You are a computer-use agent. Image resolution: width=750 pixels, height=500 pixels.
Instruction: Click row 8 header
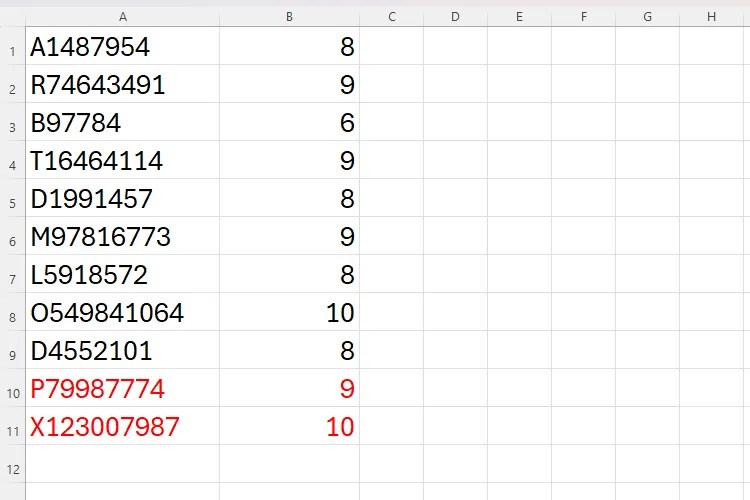click(12, 312)
